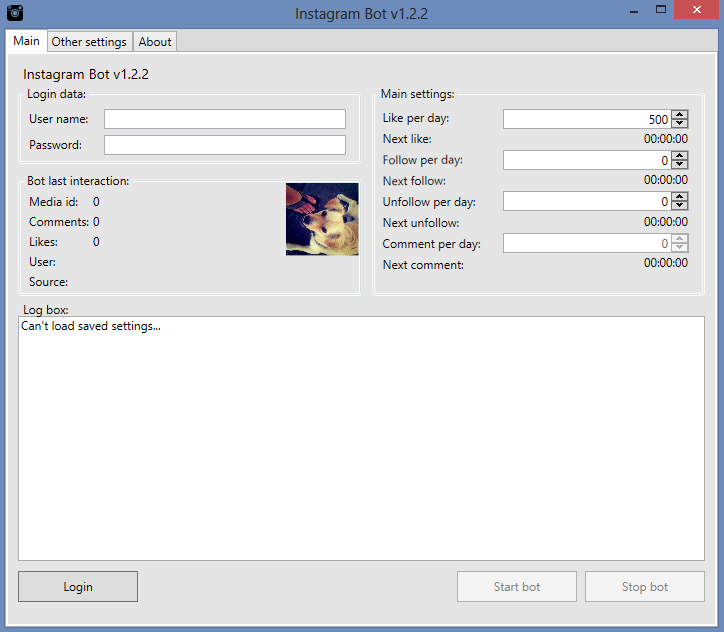
Task: Select the "Can't load saved settings..." log line
Action: pos(91,326)
